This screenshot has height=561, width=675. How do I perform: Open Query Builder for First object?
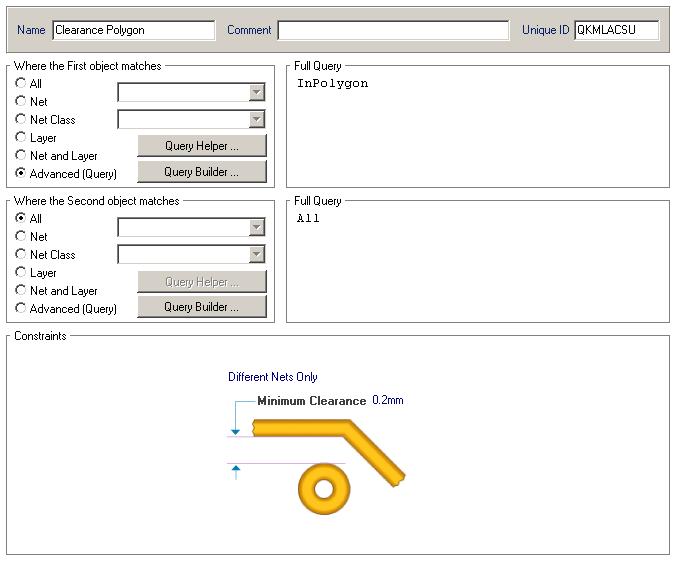201,172
